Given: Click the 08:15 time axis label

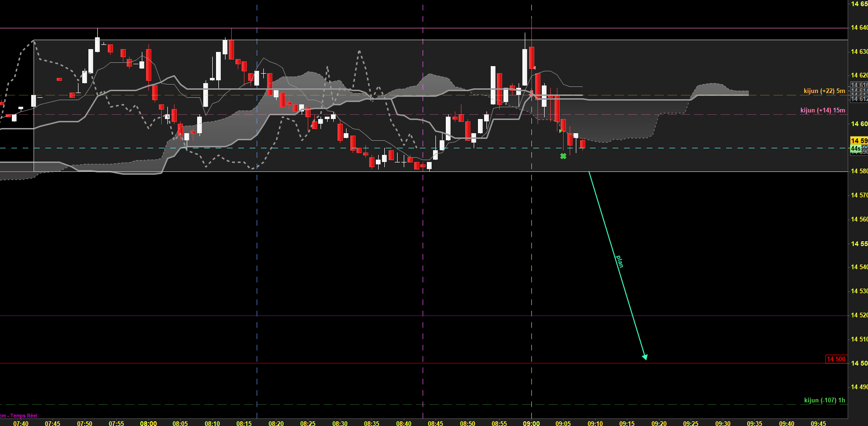Looking at the screenshot, I should (244, 423).
